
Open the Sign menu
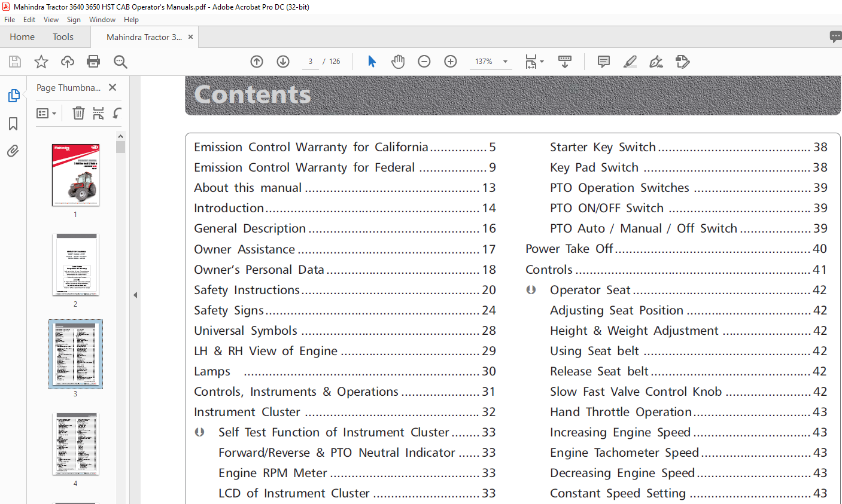74,20
